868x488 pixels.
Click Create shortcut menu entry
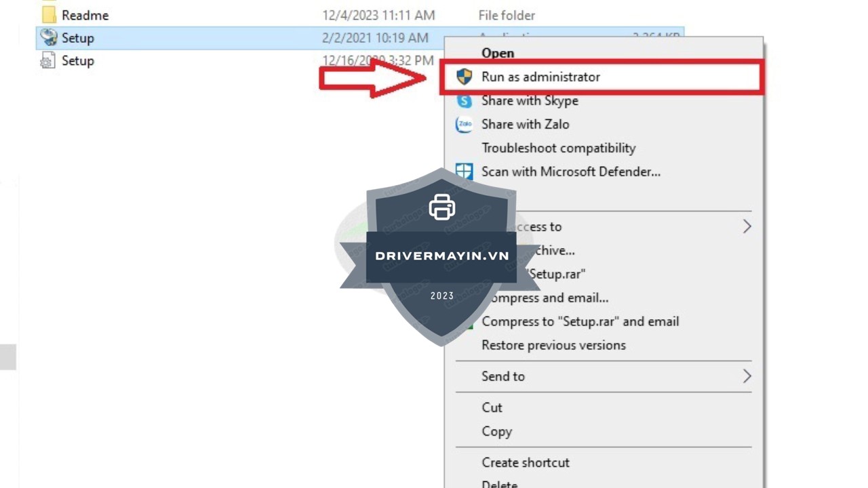[526, 462]
